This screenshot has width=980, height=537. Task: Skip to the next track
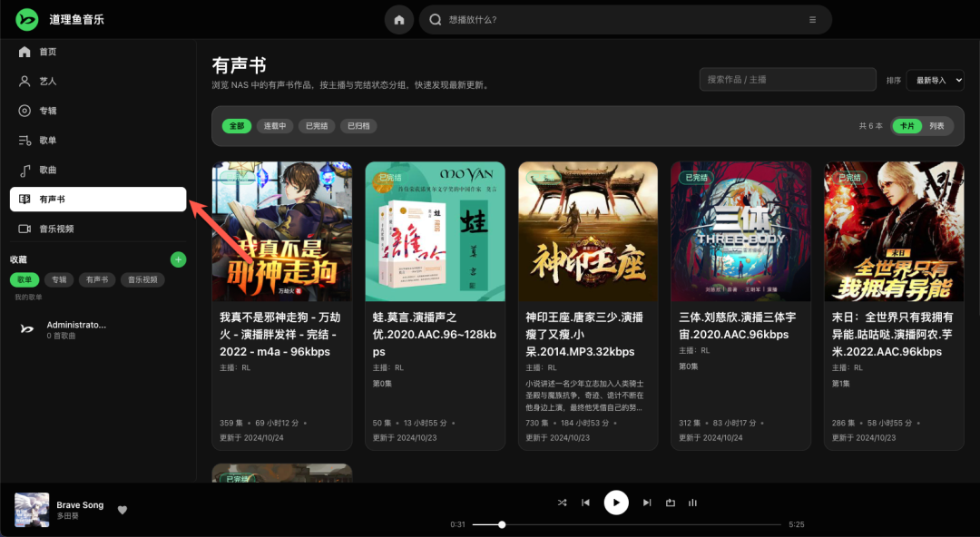pos(647,503)
